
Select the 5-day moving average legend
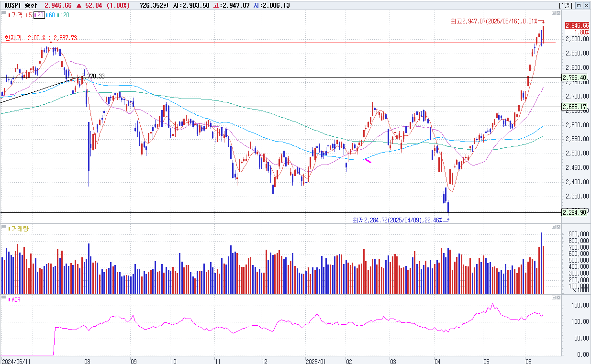click(30, 15)
